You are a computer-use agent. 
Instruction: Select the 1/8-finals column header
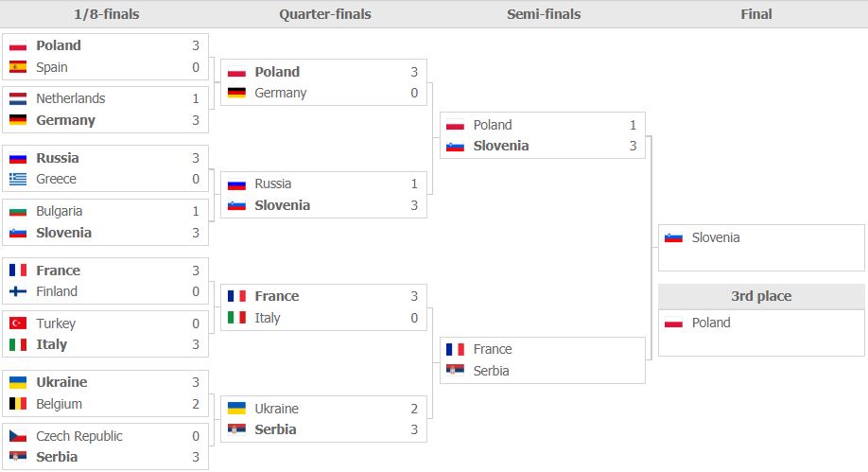[x=108, y=14]
